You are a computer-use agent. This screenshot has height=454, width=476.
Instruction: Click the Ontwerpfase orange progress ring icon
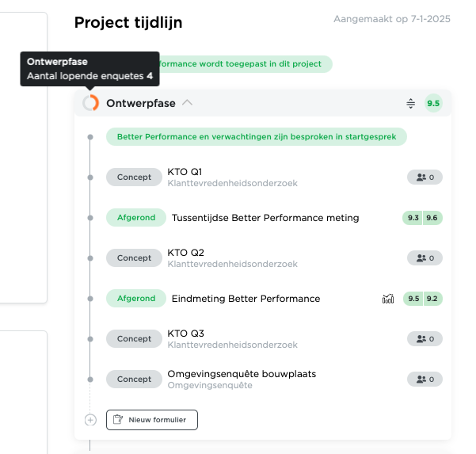90,103
